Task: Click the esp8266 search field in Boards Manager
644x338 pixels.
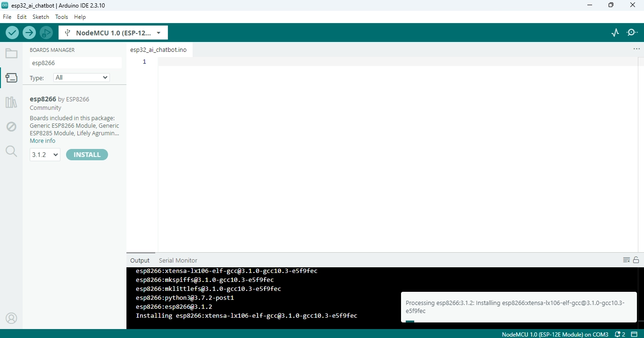Action: 75,63
